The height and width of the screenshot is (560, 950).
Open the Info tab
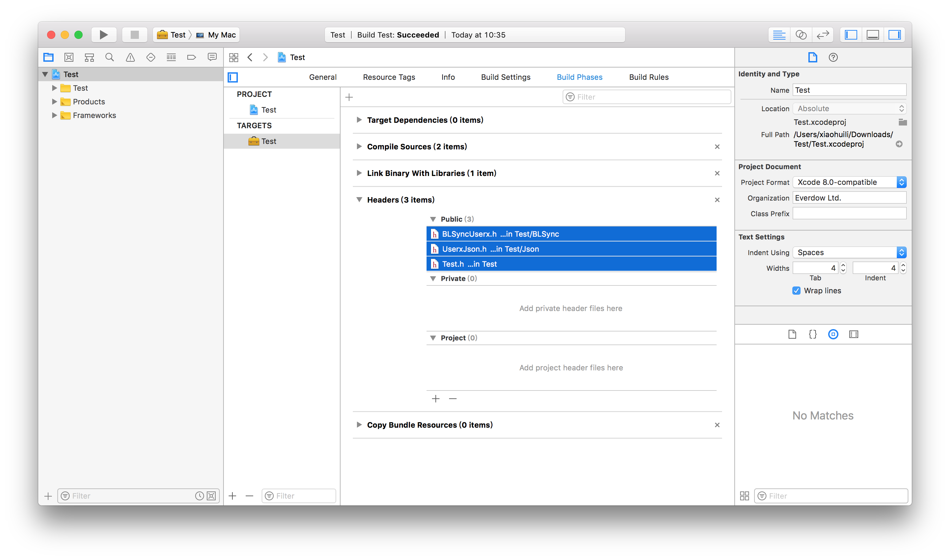click(448, 77)
